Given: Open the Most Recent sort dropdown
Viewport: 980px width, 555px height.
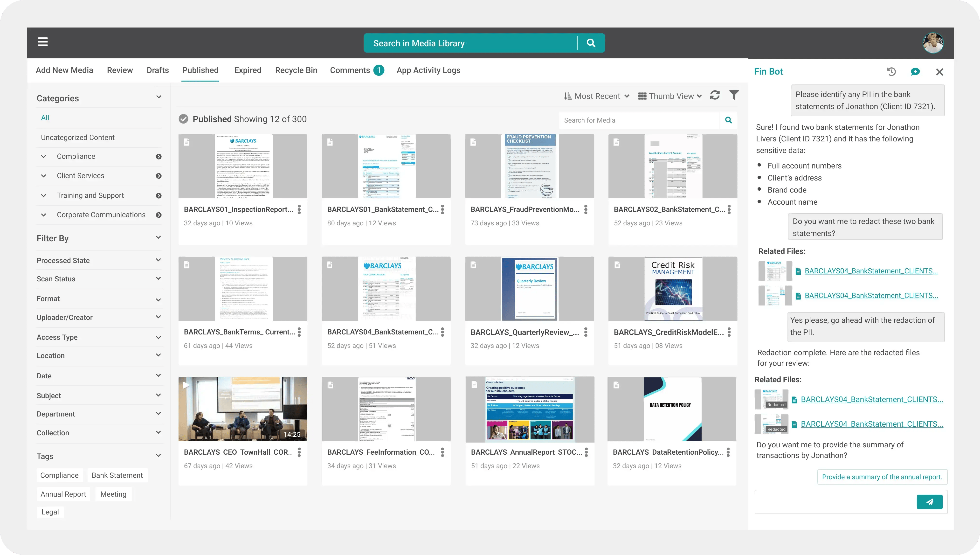Looking at the screenshot, I should click(x=597, y=96).
